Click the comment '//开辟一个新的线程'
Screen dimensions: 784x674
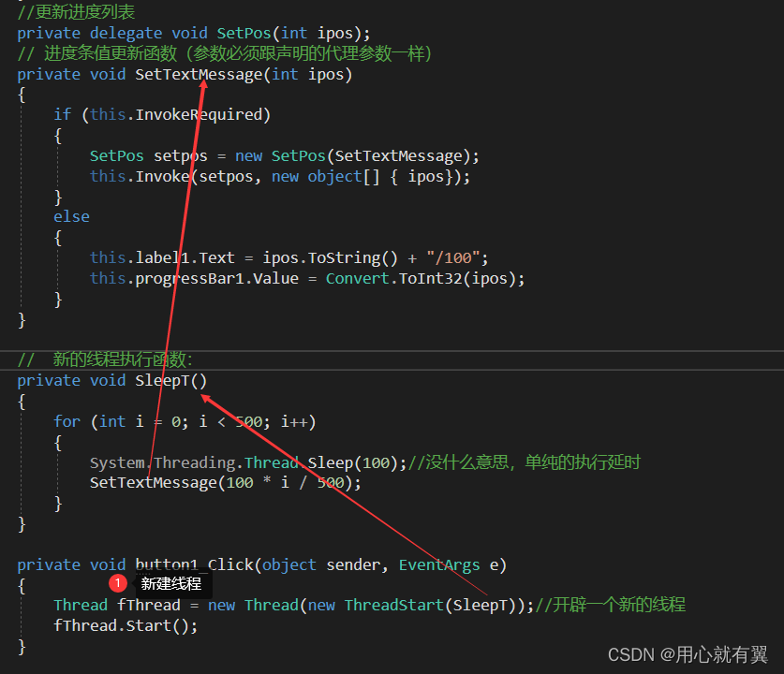(611, 605)
